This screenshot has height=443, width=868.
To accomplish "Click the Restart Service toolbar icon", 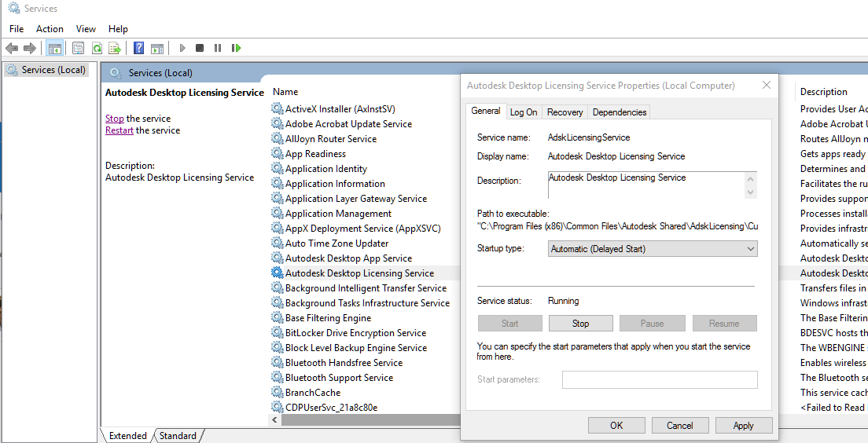I will point(237,48).
